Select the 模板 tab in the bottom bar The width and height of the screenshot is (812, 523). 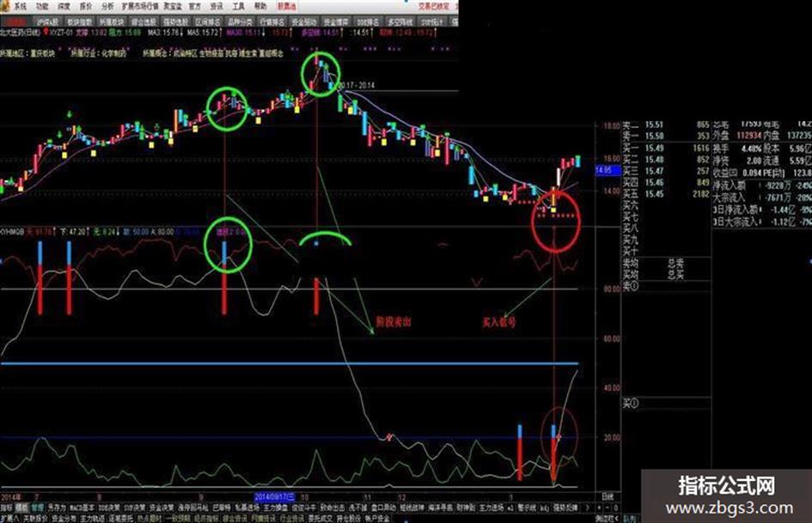pos(21,508)
